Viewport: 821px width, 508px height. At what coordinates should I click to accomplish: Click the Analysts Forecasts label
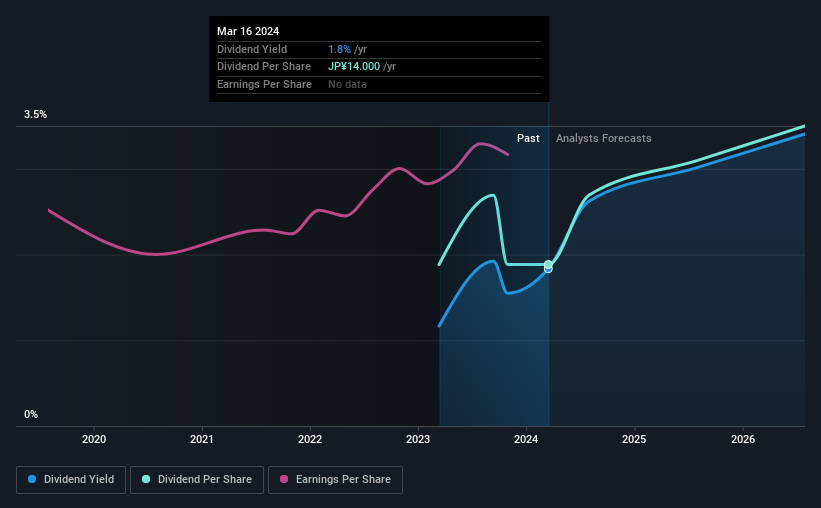[x=604, y=138]
